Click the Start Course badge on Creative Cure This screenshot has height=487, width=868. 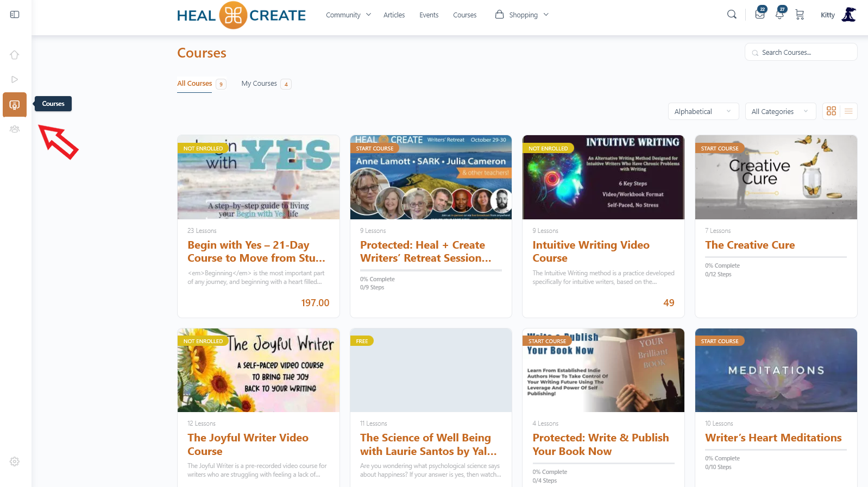720,148
